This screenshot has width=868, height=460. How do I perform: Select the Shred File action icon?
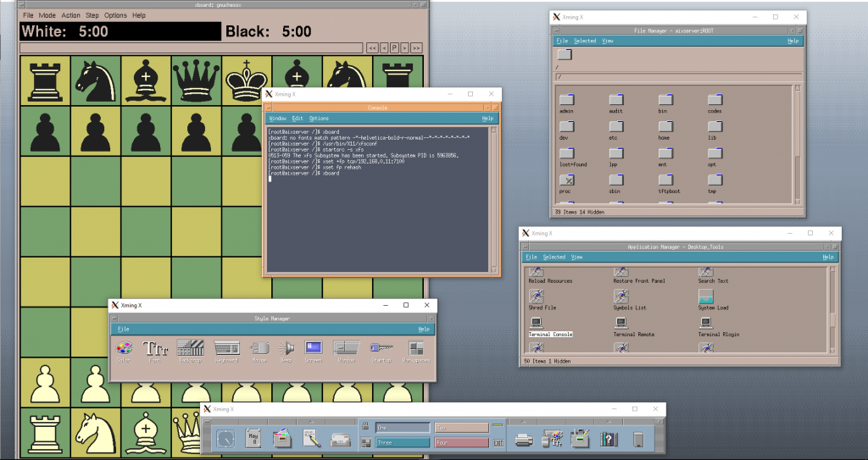(x=536, y=297)
